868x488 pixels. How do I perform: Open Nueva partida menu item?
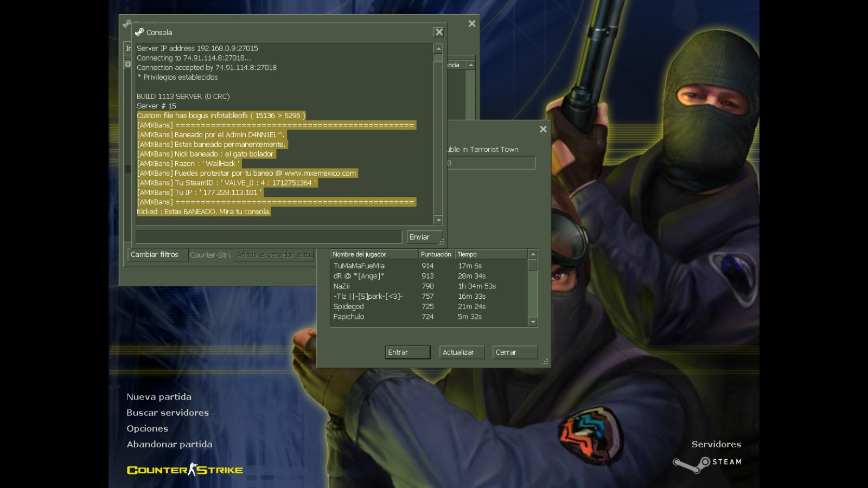159,397
